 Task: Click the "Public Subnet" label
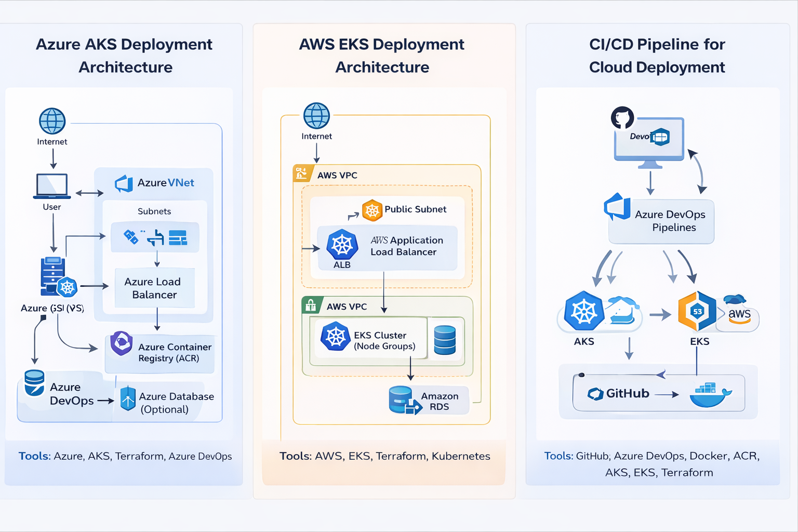pyautogui.click(x=416, y=209)
